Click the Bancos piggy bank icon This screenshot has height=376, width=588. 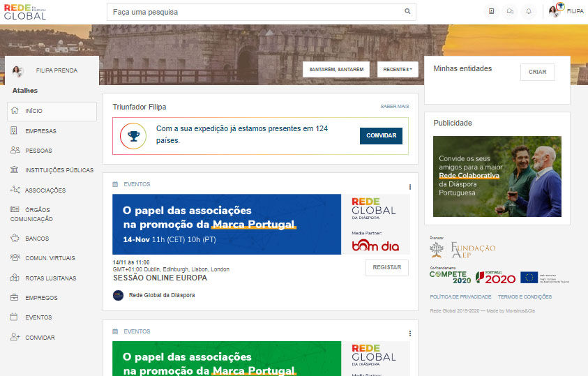point(15,238)
